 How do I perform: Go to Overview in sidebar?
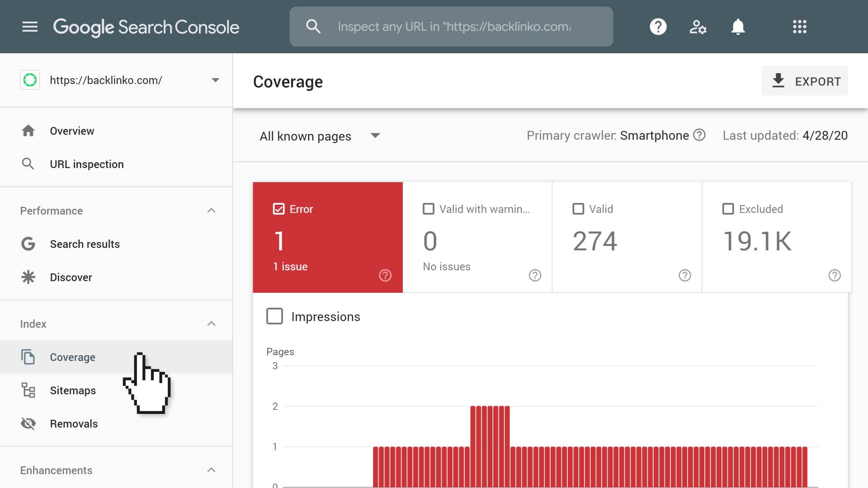click(x=116, y=131)
